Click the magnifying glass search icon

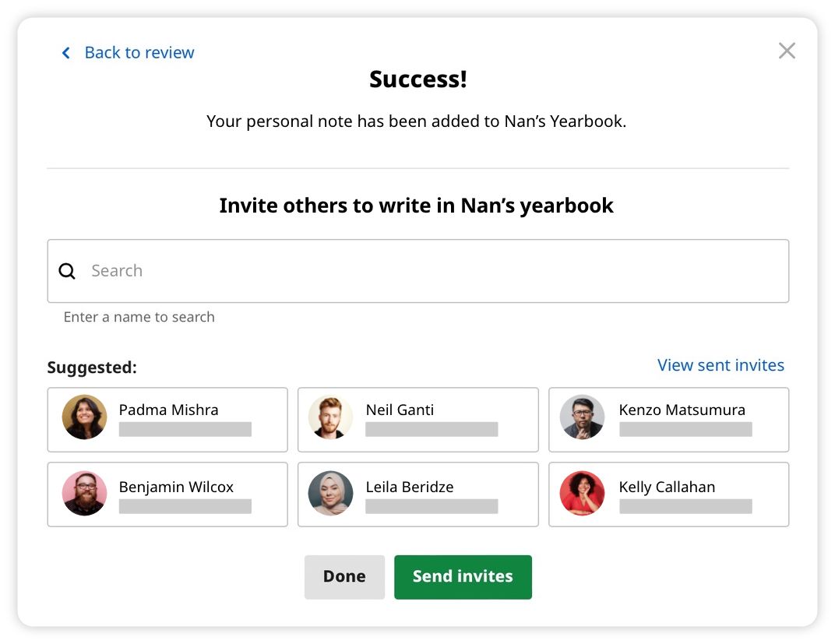pos(67,271)
